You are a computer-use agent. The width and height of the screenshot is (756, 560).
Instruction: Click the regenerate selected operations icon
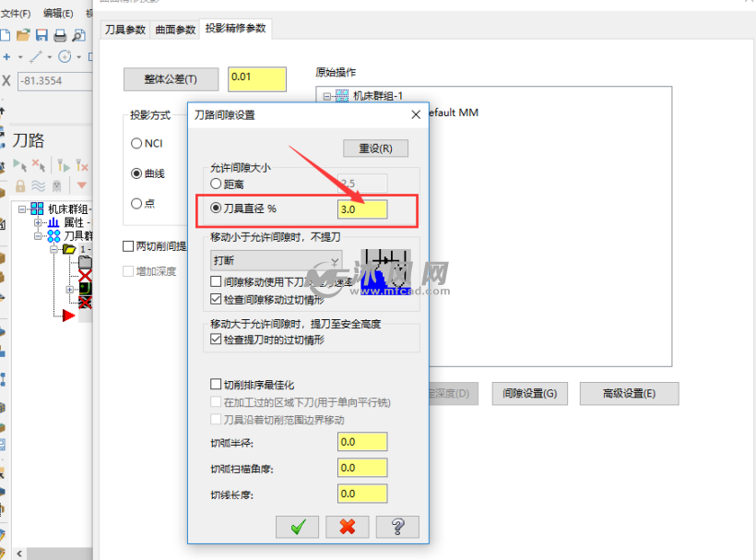click(64, 166)
